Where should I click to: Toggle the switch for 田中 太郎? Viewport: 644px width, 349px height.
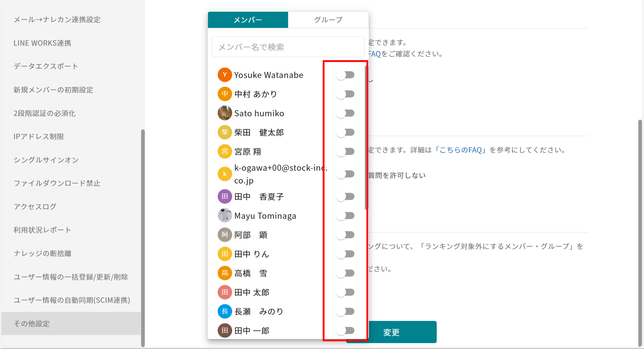[x=345, y=292]
